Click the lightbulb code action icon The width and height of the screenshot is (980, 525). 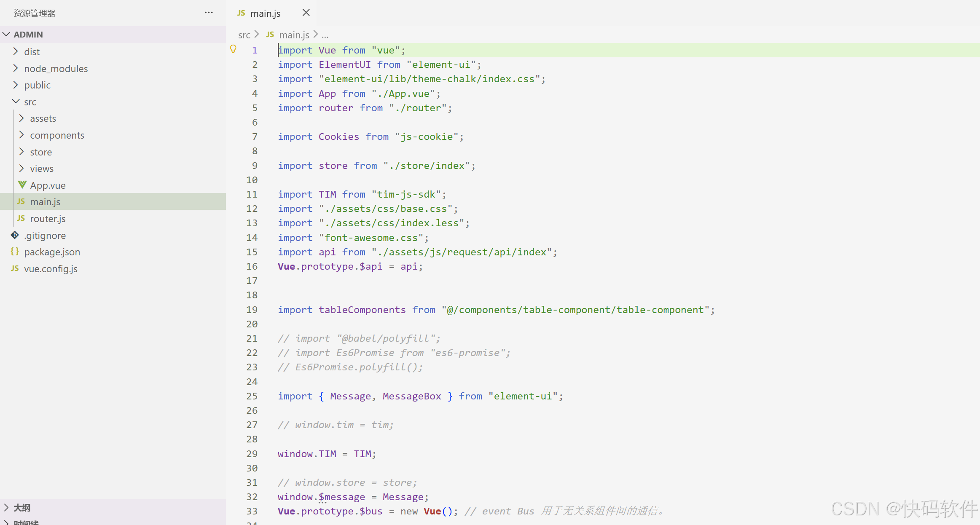[x=233, y=49]
